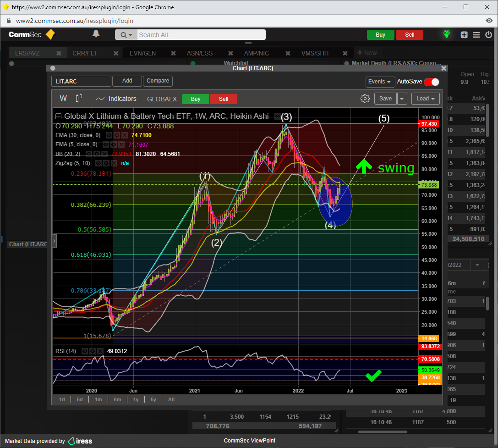The image size is (498, 448).
Task: Open settings for EMA (30, close, 0)
Action: [117, 135]
